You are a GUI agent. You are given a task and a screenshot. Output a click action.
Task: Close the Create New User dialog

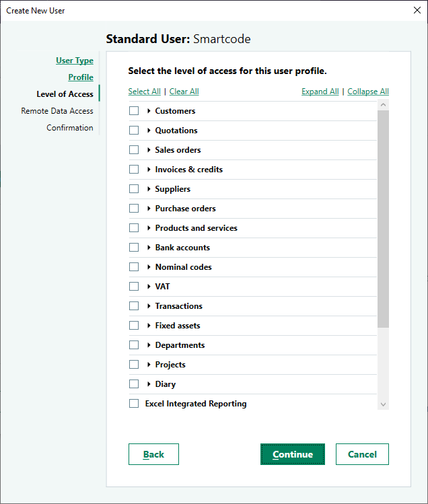417,11
